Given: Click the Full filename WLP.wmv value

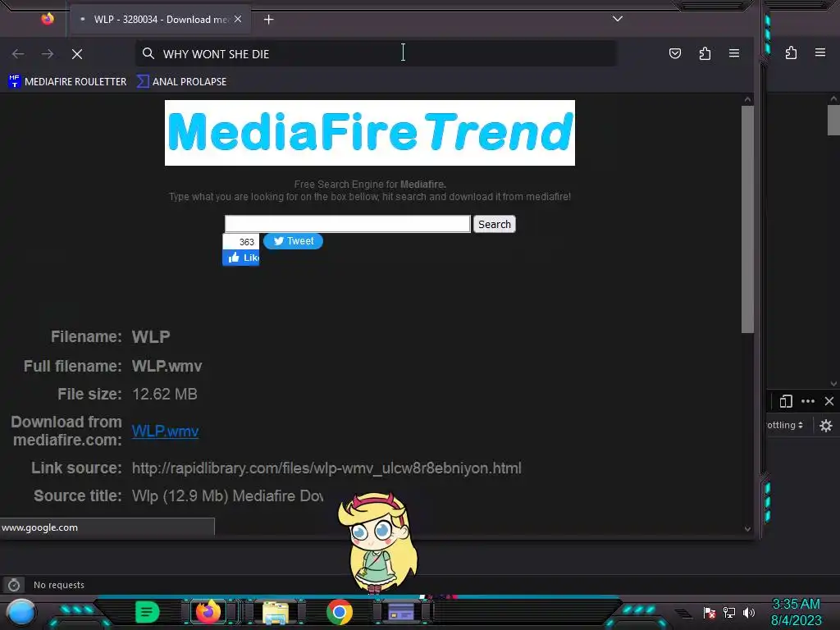Looking at the screenshot, I should [167, 367].
